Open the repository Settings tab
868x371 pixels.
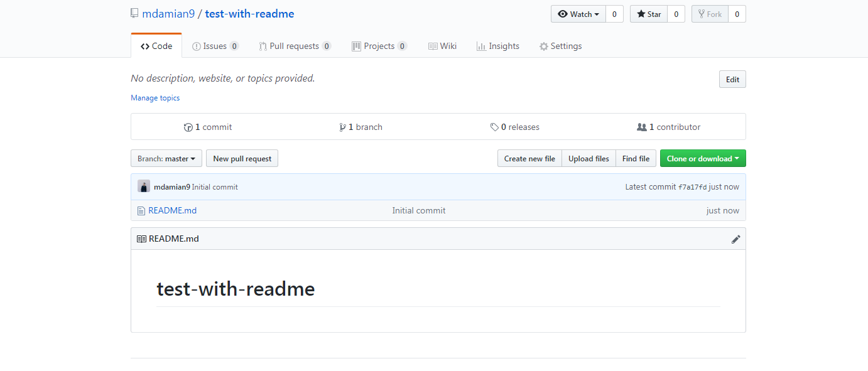tap(561, 45)
